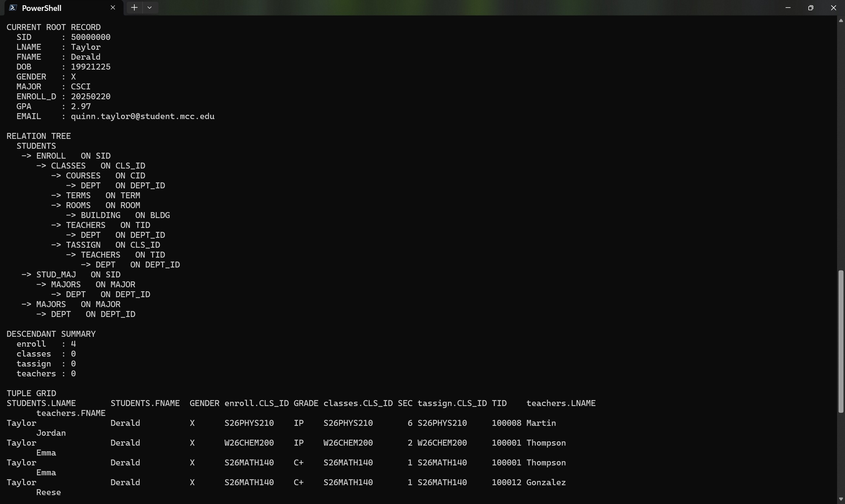Click the GRADE column header
Image resolution: width=845 pixels, height=504 pixels.
tap(306, 403)
